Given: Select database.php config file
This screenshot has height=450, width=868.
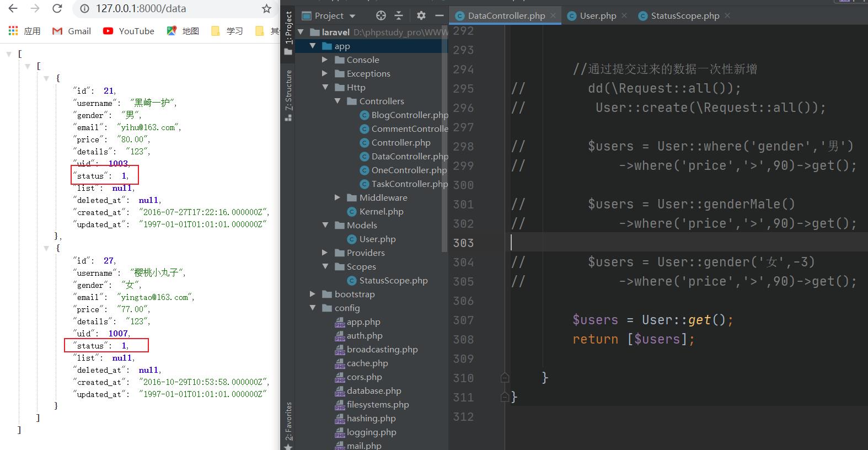Looking at the screenshot, I should [368, 390].
